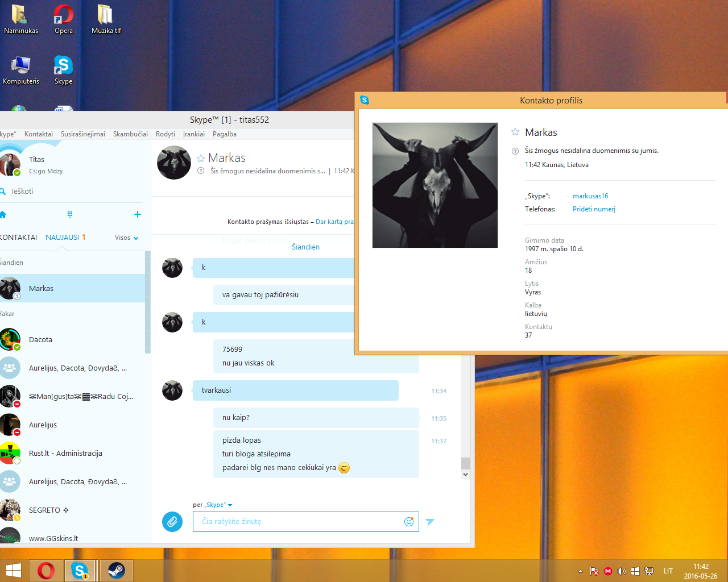Open Rust.lt - Administracija conversation
Image resolution: width=728 pixels, height=582 pixels.
click(x=72, y=453)
